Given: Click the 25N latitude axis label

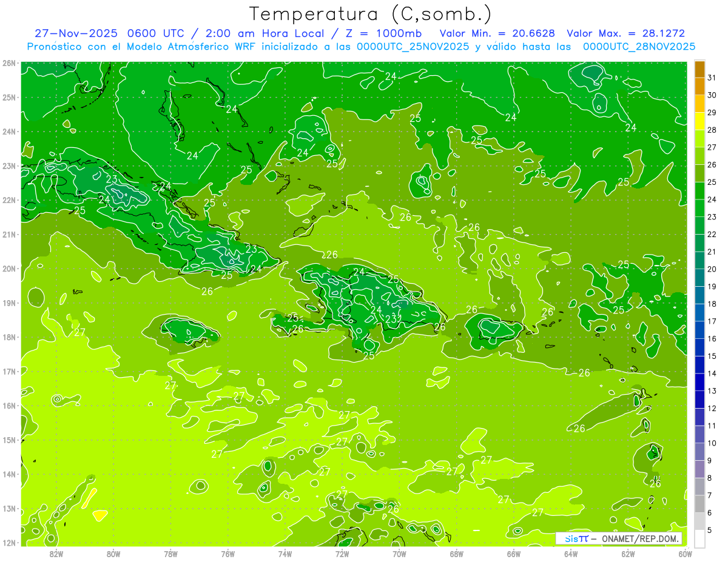Looking at the screenshot, I should tap(9, 97).
